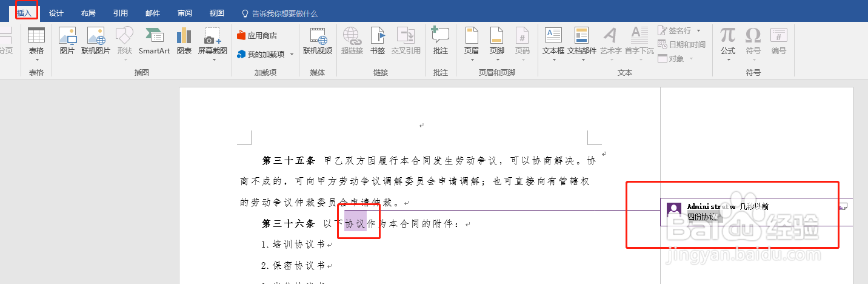Open the 我的加载项 dropdown arrow
Viewport: 868px width, 284px height.
[292, 55]
